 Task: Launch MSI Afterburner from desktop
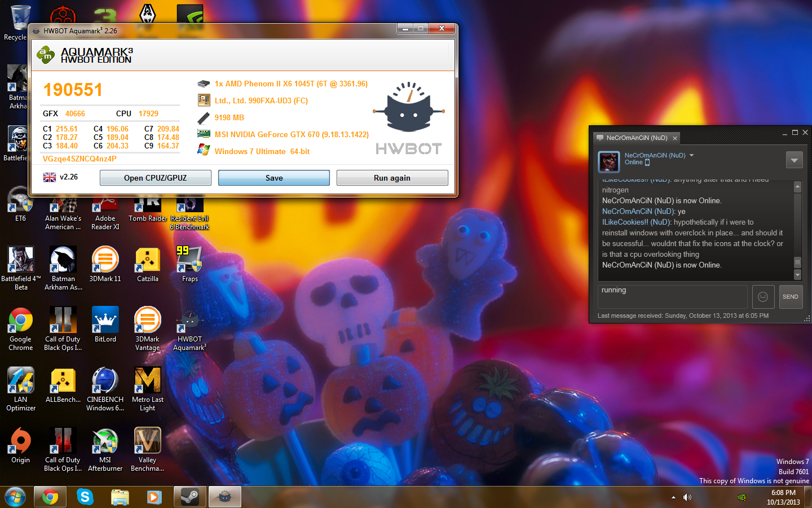tap(105, 450)
